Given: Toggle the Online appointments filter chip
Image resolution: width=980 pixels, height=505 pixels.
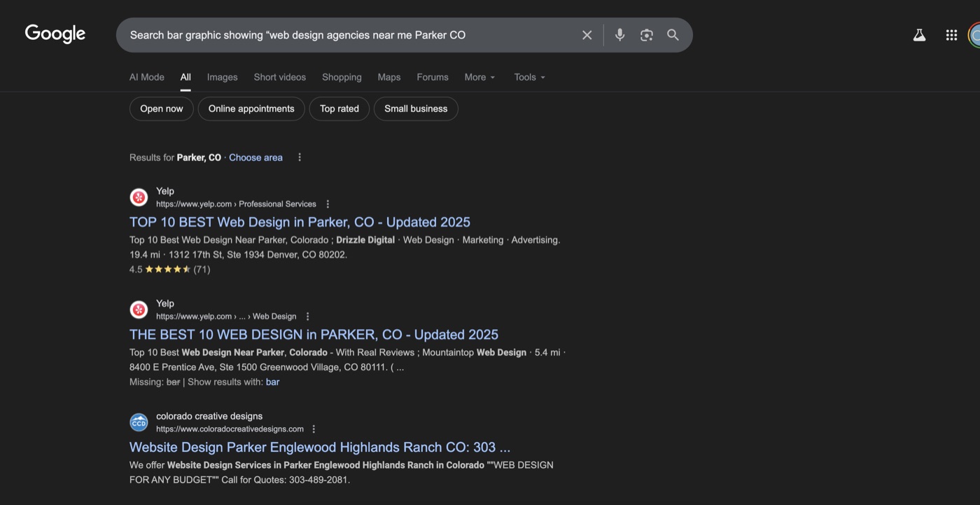Looking at the screenshot, I should [251, 109].
